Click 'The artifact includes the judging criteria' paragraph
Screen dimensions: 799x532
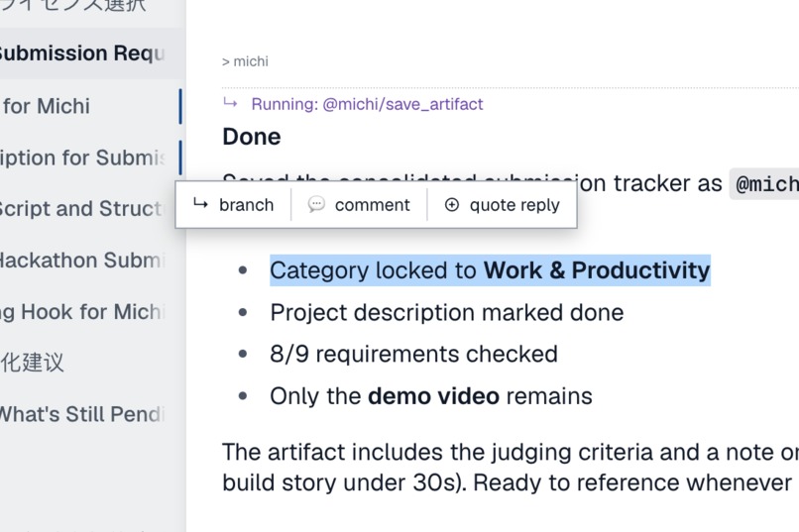[x=511, y=467]
